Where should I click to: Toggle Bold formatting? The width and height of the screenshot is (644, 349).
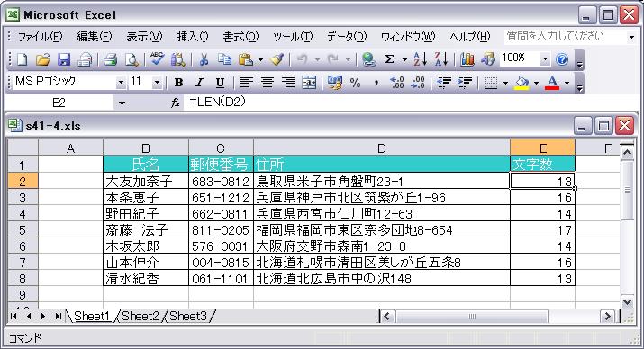coord(178,83)
